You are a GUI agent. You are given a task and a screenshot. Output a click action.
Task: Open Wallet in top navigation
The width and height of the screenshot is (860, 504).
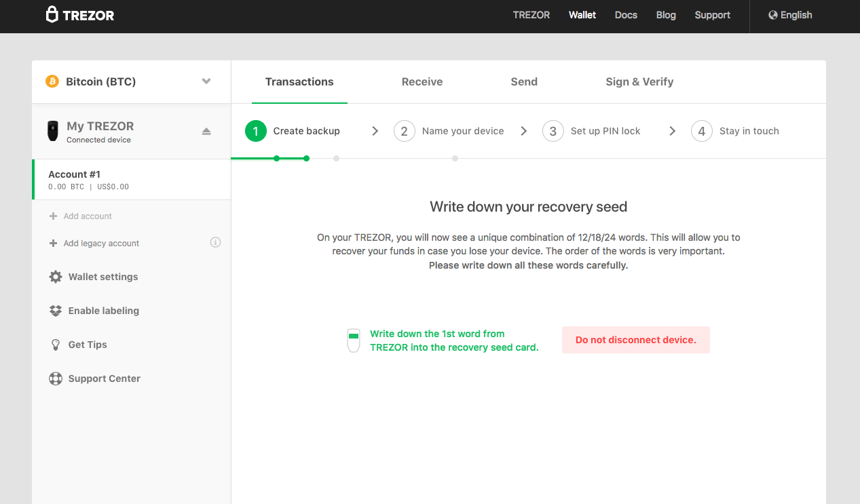(582, 15)
